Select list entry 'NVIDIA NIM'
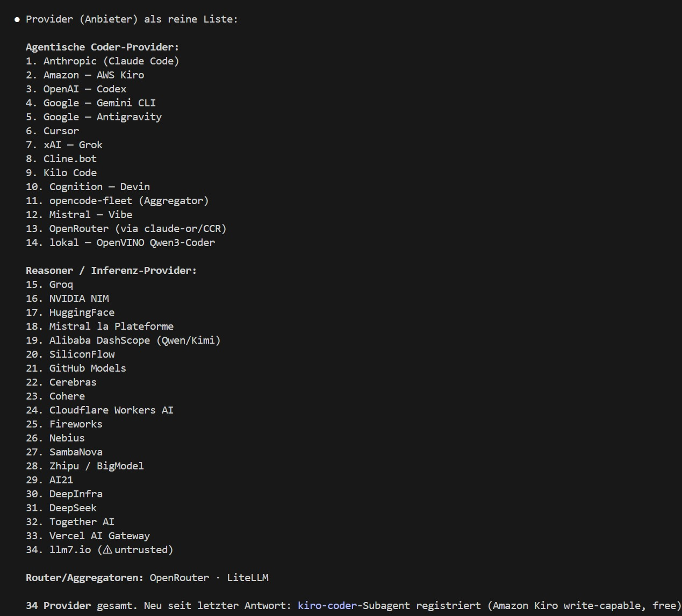The height and width of the screenshot is (616, 682). 79,298
